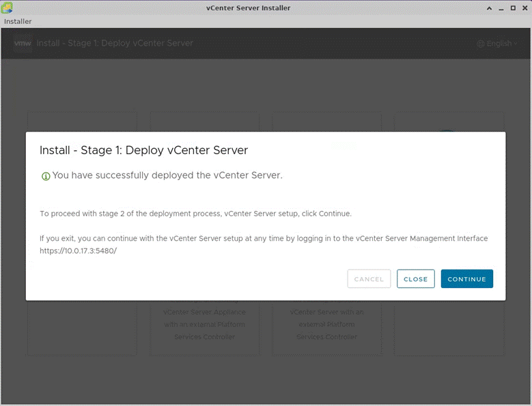This screenshot has width=532, height=406.
Task: Click the green info icon beside success message
Action: coord(46,176)
